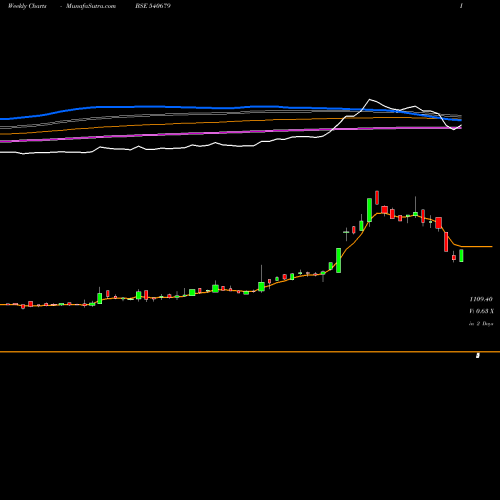Click the last green candlestick on the chart
Screen dimensions: 500x500
click(461, 256)
